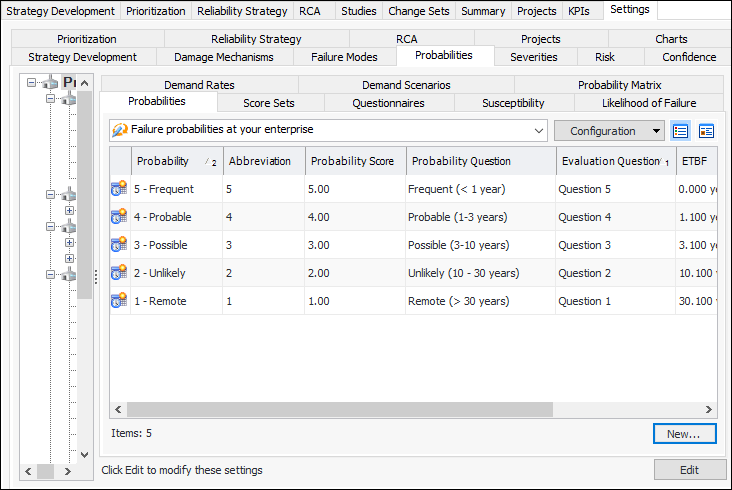The width and height of the screenshot is (732, 490).
Task: Click the Failure probabilities selector icon
Action: (120, 130)
